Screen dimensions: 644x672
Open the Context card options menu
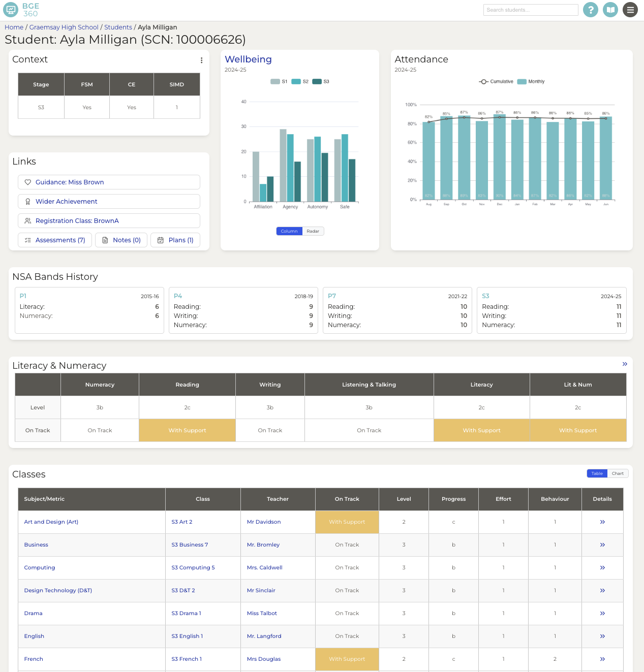click(201, 60)
